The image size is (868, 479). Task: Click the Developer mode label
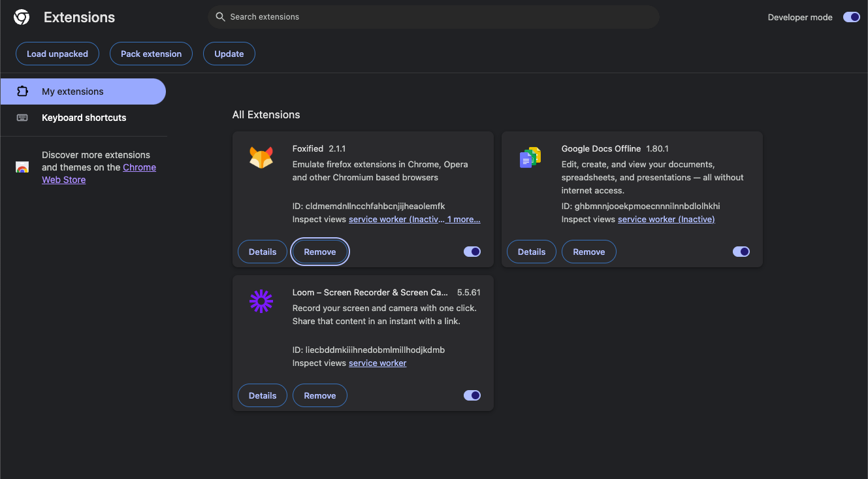pyautogui.click(x=800, y=18)
